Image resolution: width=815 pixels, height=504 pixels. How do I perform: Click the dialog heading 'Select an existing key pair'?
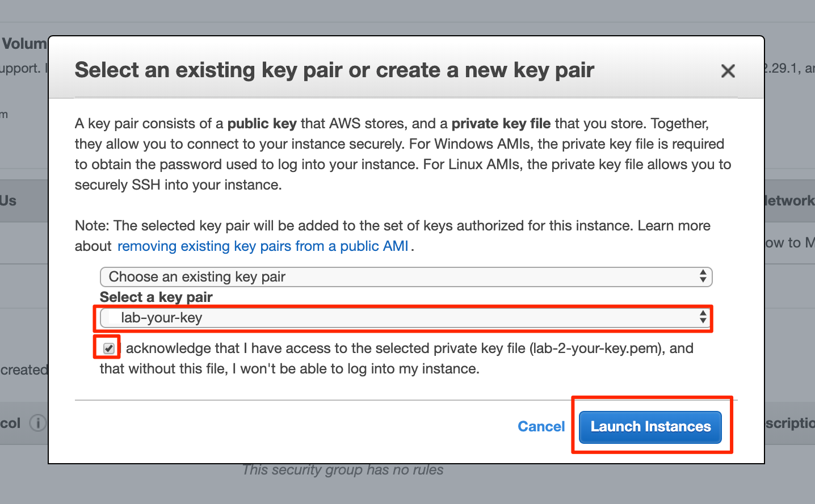[334, 70]
